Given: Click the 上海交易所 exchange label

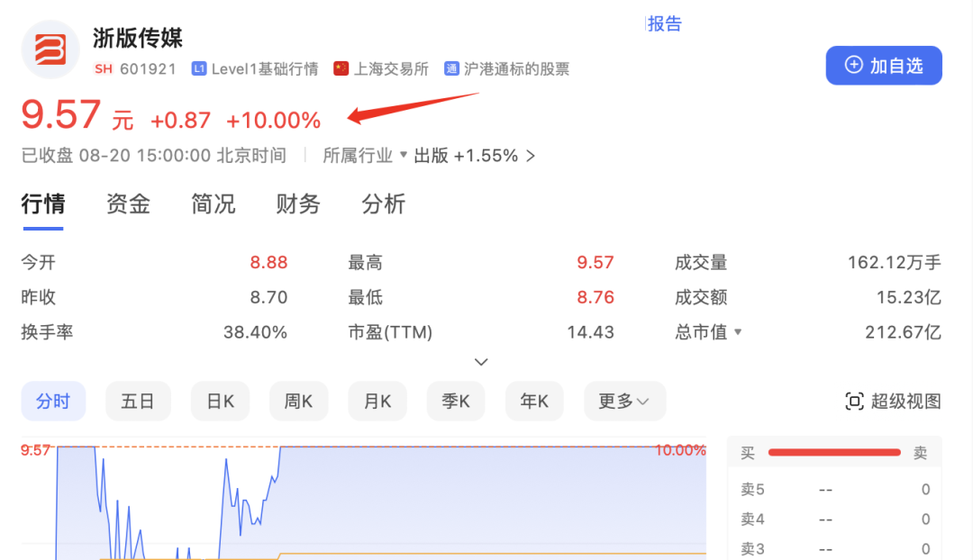Looking at the screenshot, I should click(x=391, y=68).
